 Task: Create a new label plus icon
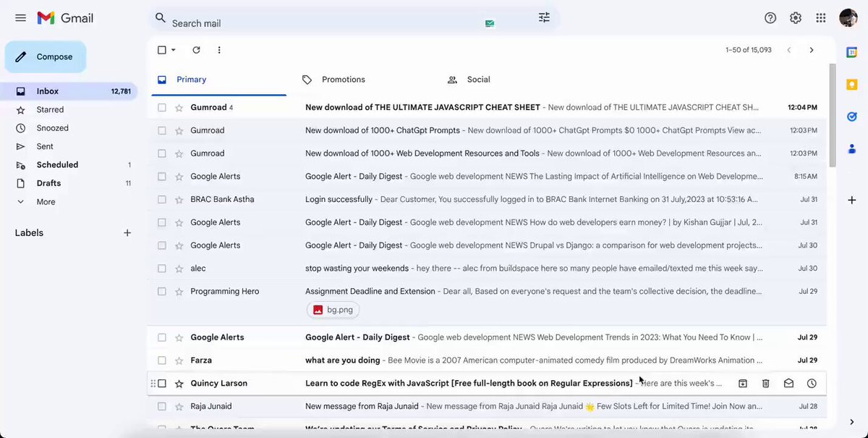(x=127, y=233)
